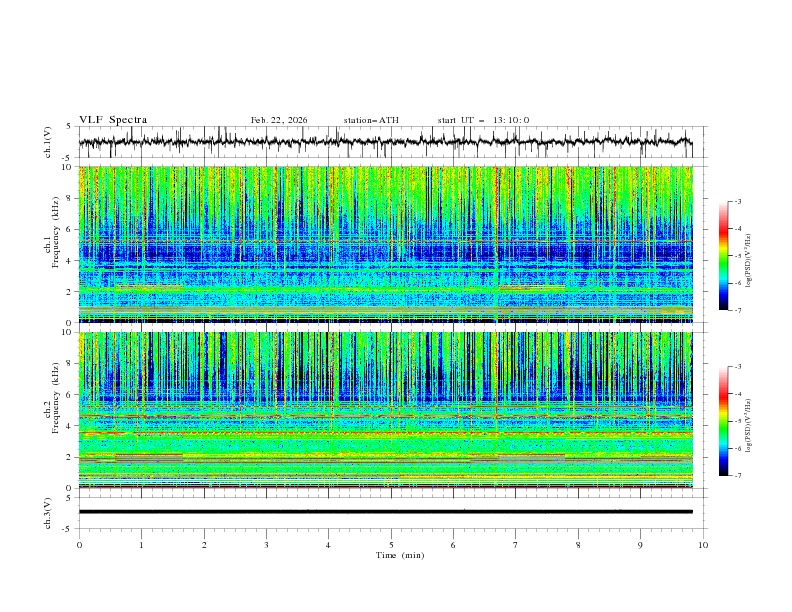The width and height of the screenshot is (792, 612).
Task: Click inside the ch.2 spectrogram panel
Action: point(386,410)
